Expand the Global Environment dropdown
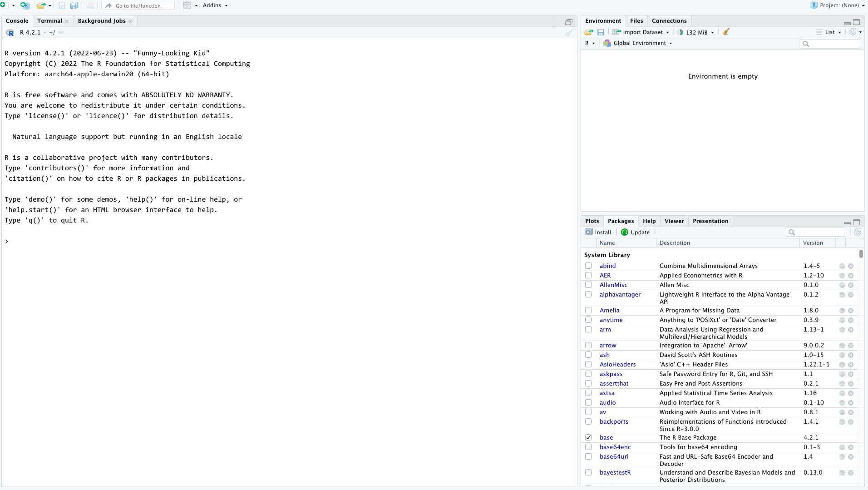The height and width of the screenshot is (490, 868). coord(638,43)
